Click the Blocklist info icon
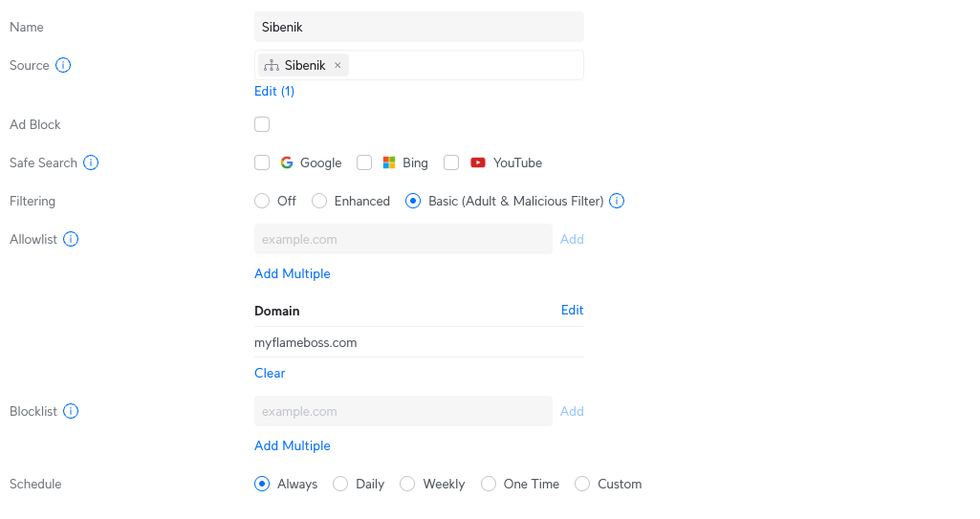Image resolution: width=980 pixels, height=519 pixels. tap(71, 411)
